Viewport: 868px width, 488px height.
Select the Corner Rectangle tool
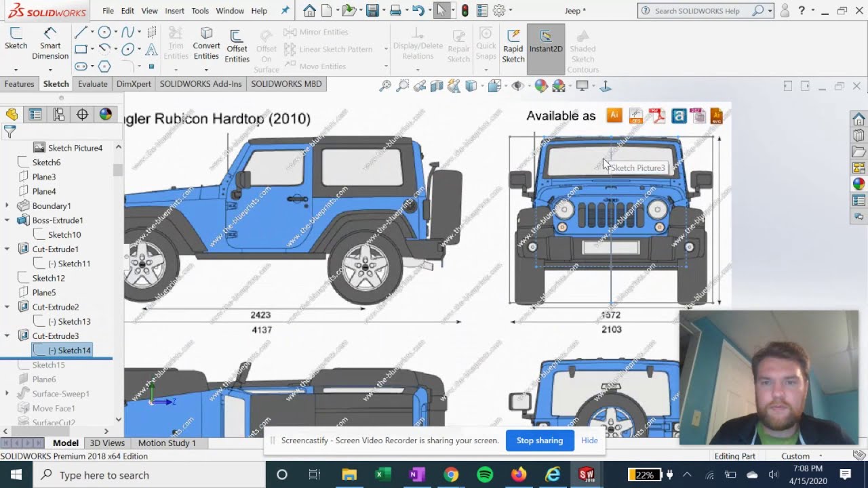pyautogui.click(x=81, y=49)
